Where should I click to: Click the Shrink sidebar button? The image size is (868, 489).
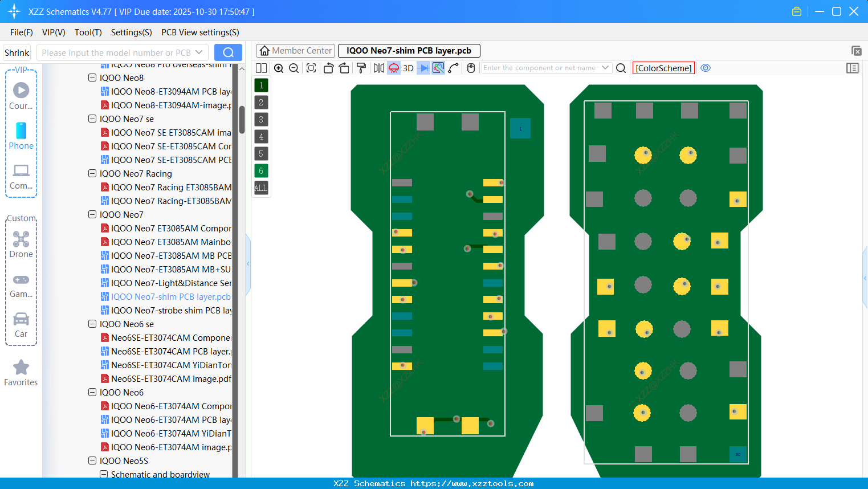pyautogui.click(x=17, y=52)
